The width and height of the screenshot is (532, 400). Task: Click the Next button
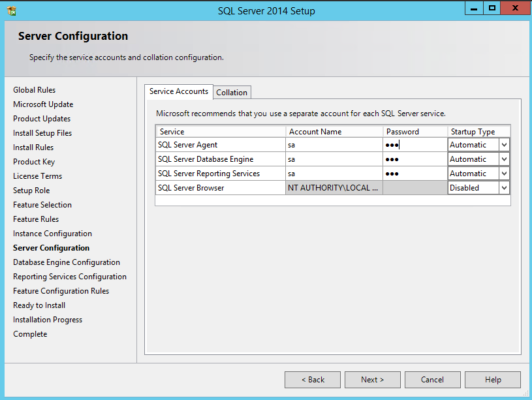pos(372,380)
